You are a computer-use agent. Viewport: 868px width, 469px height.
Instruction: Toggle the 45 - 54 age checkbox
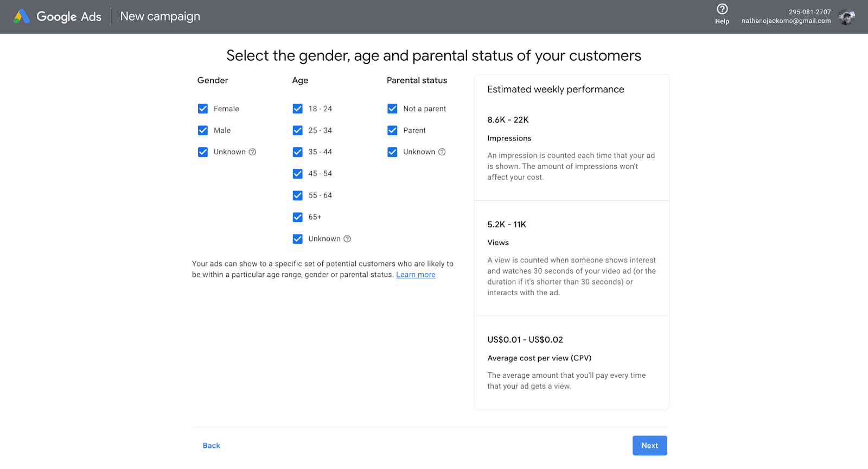click(x=297, y=174)
